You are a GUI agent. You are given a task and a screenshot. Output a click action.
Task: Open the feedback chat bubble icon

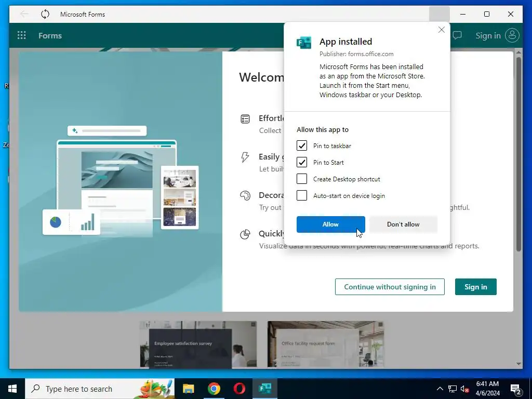(x=457, y=35)
